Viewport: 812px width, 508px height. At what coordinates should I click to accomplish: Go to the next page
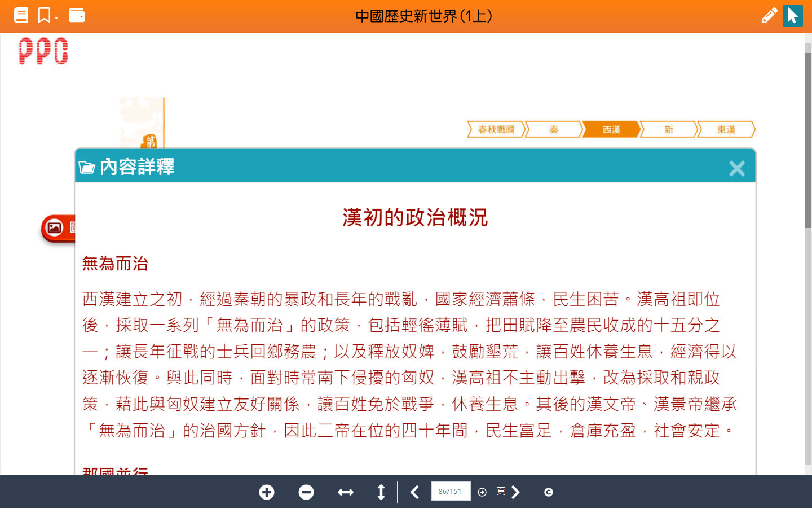point(515,492)
